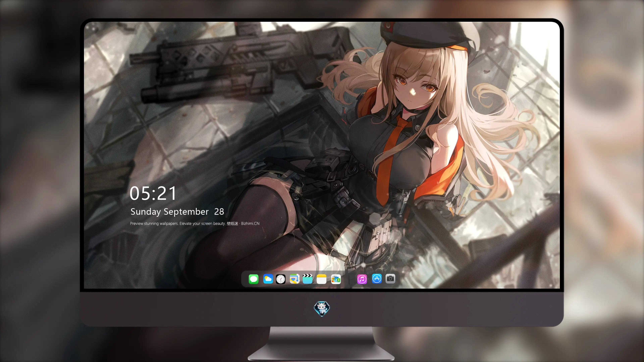This screenshot has height=362, width=644.
Task: Click the 05:21 clock display
Action: click(x=153, y=193)
